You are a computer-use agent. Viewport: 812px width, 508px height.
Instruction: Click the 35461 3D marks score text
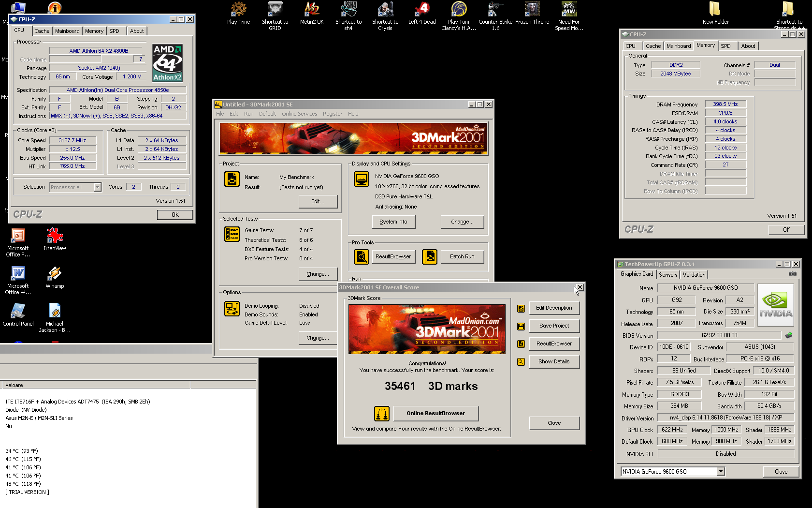click(x=431, y=386)
